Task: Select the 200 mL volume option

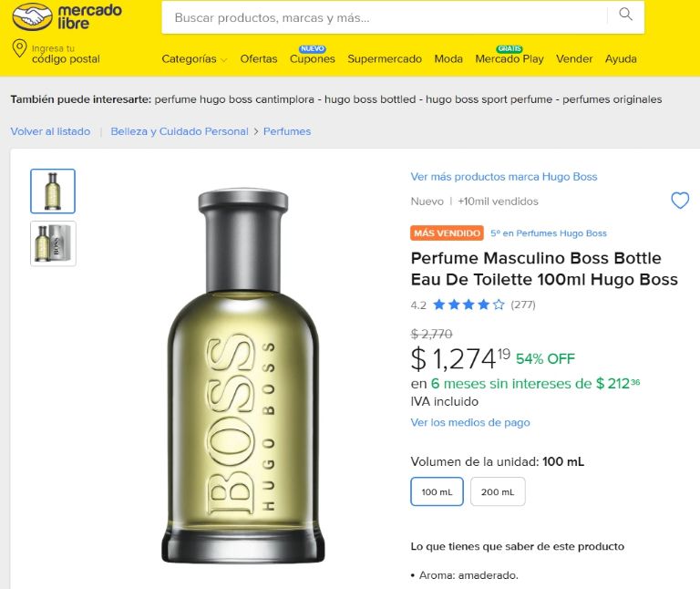Action: [498, 491]
